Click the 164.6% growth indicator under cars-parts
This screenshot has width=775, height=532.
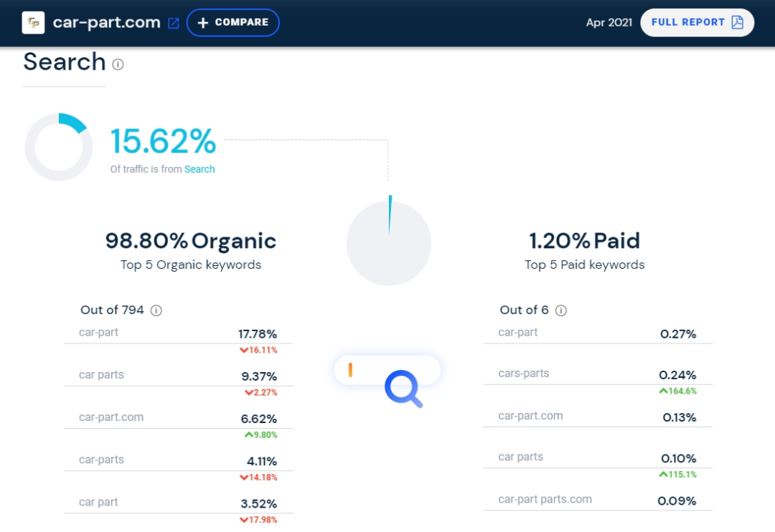pos(680,391)
